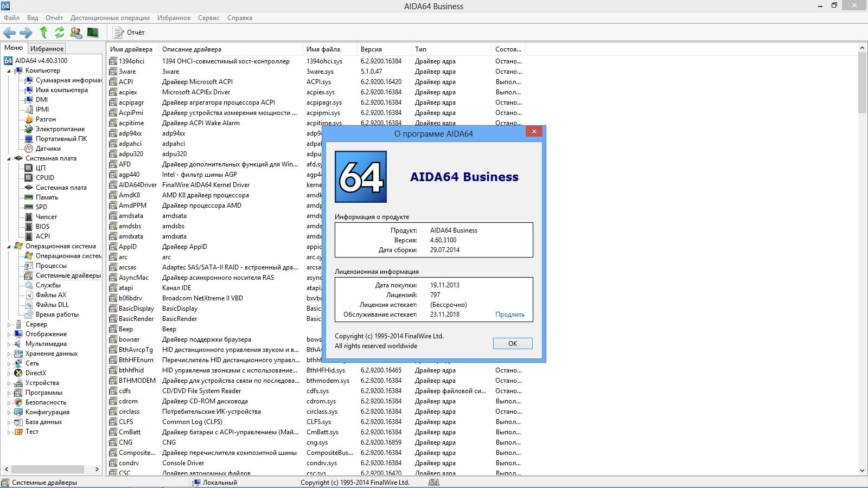Click the green Up arrow toolbar icon
Screen dimensions: 868x488
click(43, 33)
